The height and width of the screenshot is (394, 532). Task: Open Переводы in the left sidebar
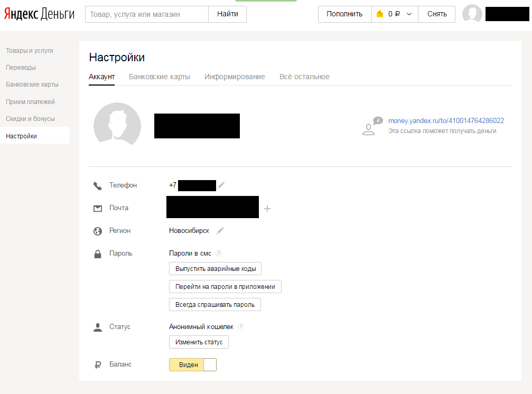pyautogui.click(x=21, y=68)
